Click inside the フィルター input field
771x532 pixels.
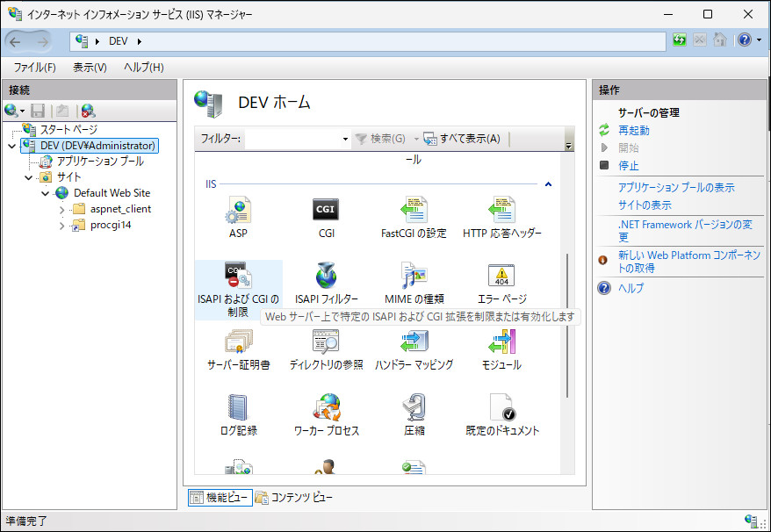(x=293, y=140)
